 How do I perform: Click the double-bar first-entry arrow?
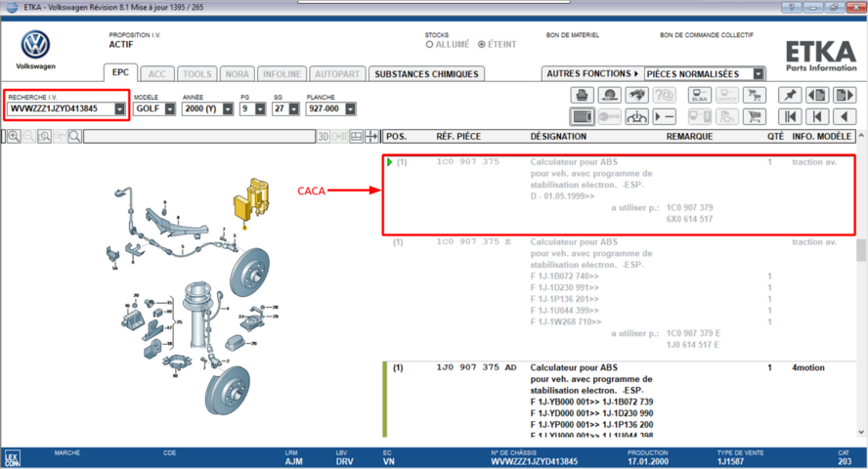pos(790,116)
